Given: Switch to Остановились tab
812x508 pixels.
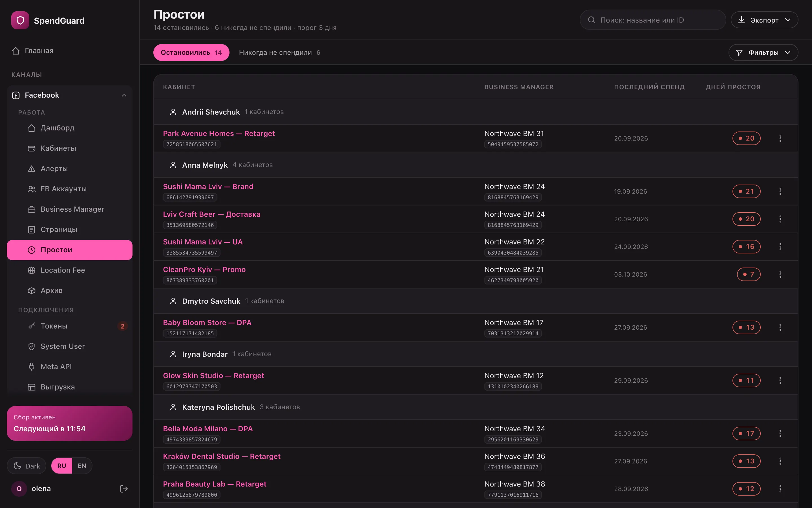Looking at the screenshot, I should coord(191,52).
